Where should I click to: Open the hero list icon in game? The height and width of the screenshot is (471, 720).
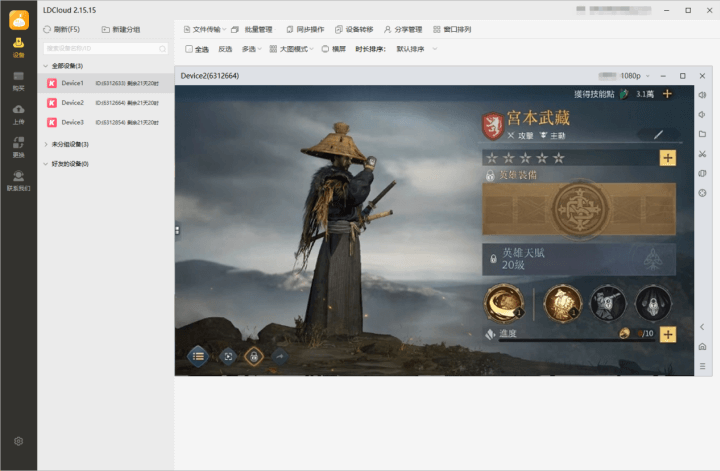click(198, 356)
